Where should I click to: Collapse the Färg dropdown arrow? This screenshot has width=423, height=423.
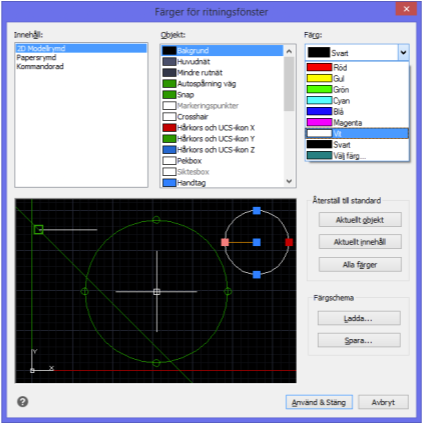point(403,52)
